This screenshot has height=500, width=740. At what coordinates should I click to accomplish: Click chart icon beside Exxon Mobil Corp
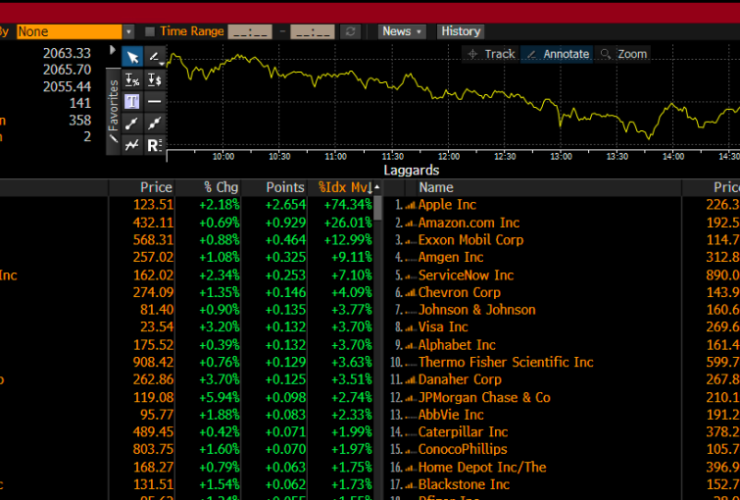[410, 240]
